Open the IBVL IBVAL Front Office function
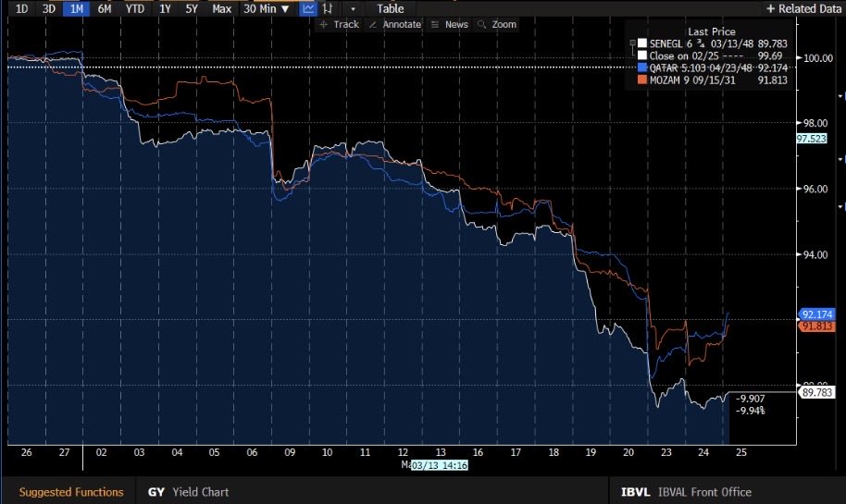 click(686, 492)
